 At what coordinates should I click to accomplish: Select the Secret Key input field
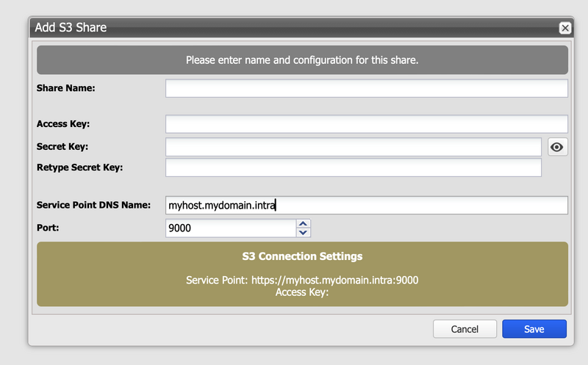353,148
